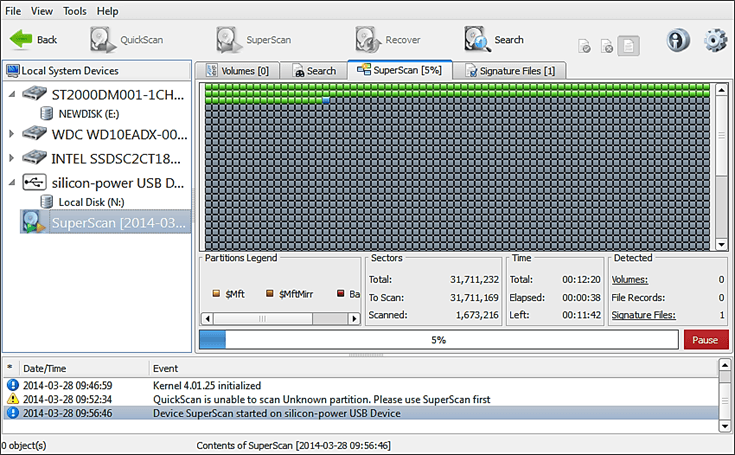The width and height of the screenshot is (735, 455).
Task: Open settings via the gear icon
Action: (x=714, y=41)
